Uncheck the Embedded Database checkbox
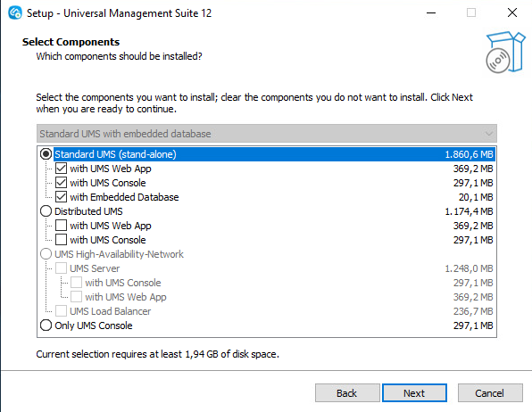 point(61,197)
